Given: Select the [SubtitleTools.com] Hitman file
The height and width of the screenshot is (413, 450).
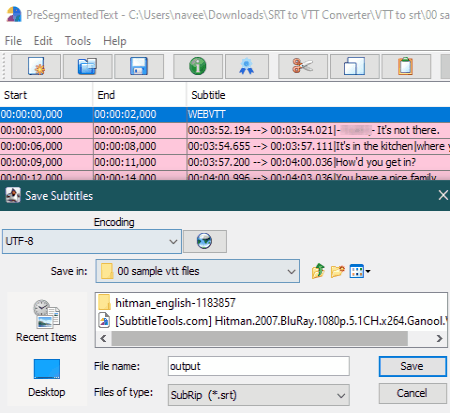Looking at the screenshot, I should tap(272, 321).
